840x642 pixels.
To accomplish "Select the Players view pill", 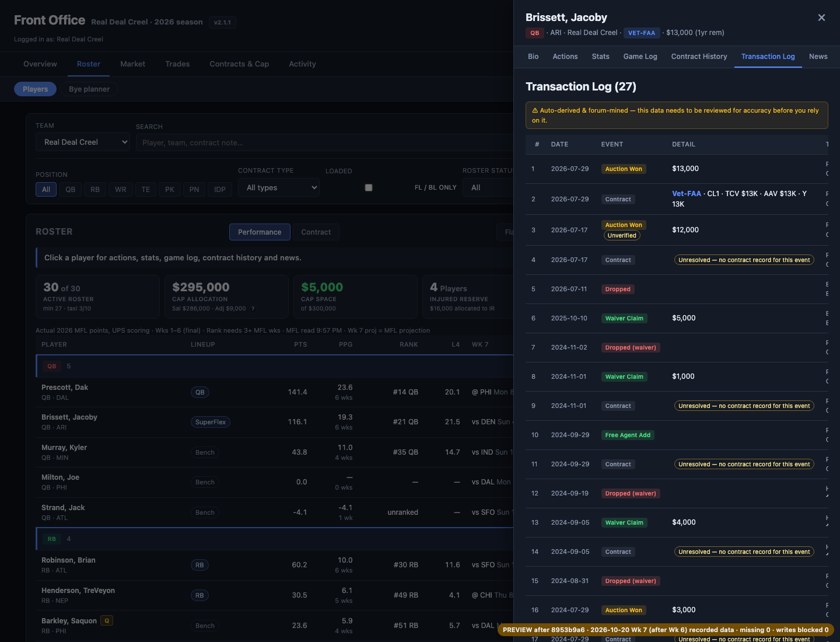I will coord(35,89).
